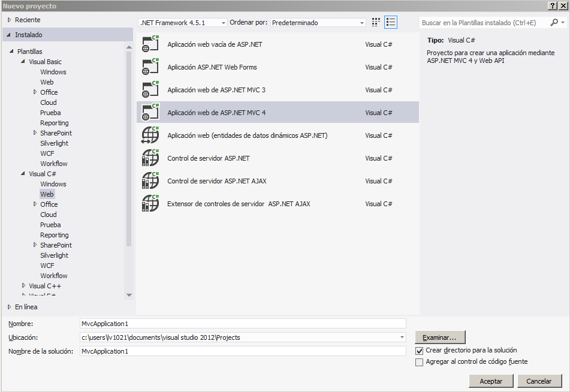Open the search options dropdown arrow
The image size is (570, 392).
(563, 23)
